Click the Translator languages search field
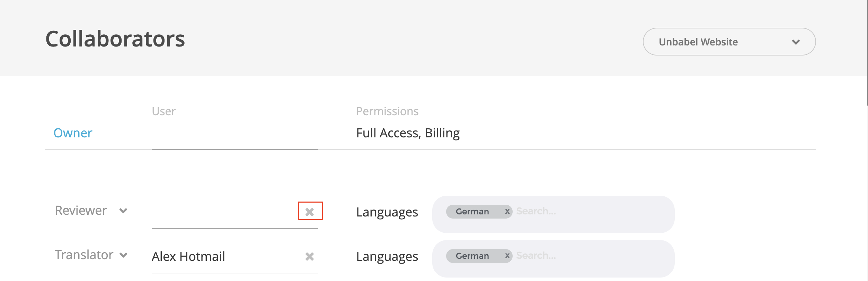 [x=589, y=256]
